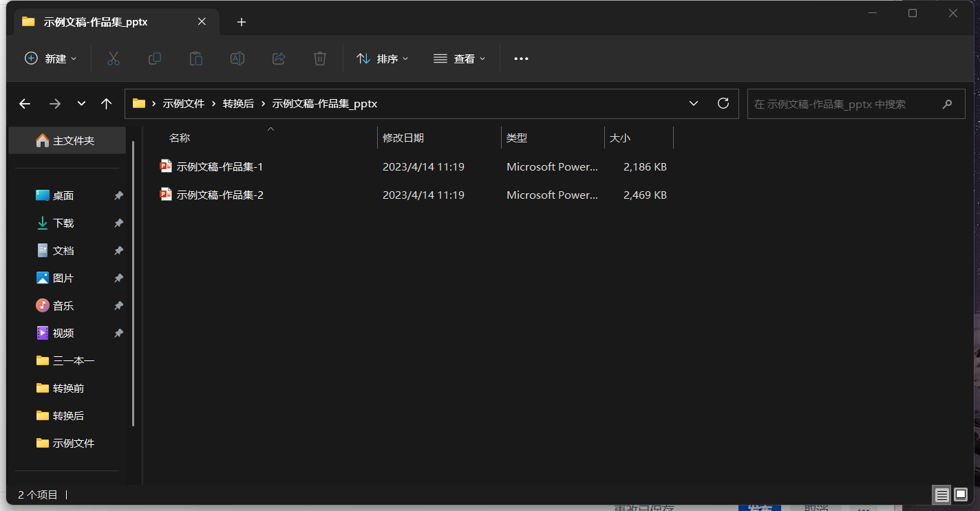Refresh the folder with the refresh icon
980x511 pixels.
click(x=723, y=103)
